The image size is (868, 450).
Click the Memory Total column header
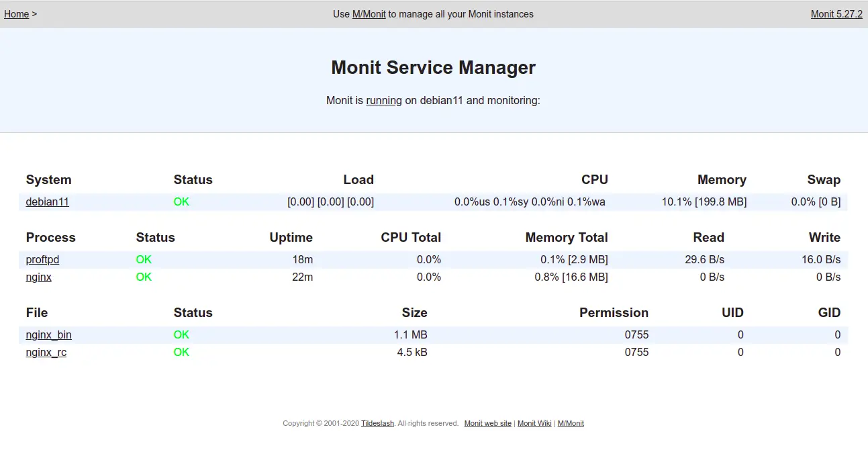tap(567, 237)
